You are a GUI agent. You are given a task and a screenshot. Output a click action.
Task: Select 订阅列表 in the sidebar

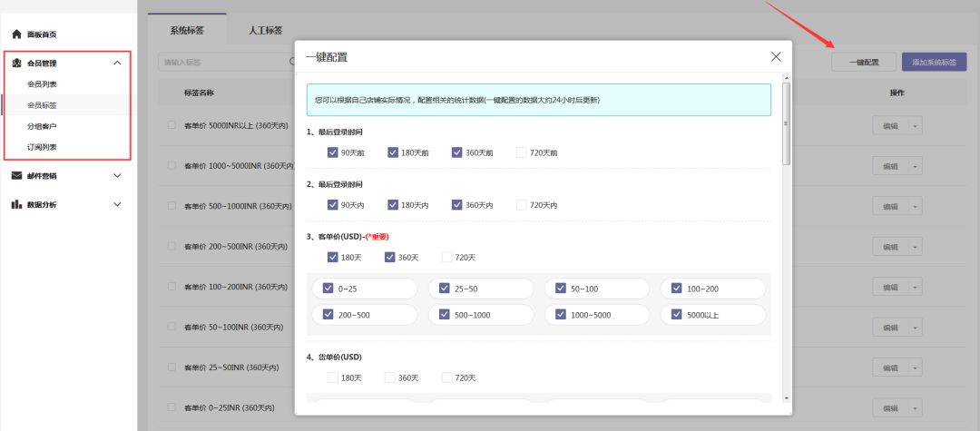coord(42,147)
